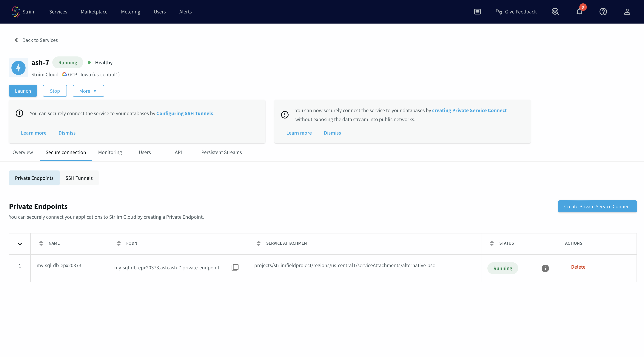644x357 pixels.
Task: Sort the NAME column ascending
Action: (x=41, y=241)
